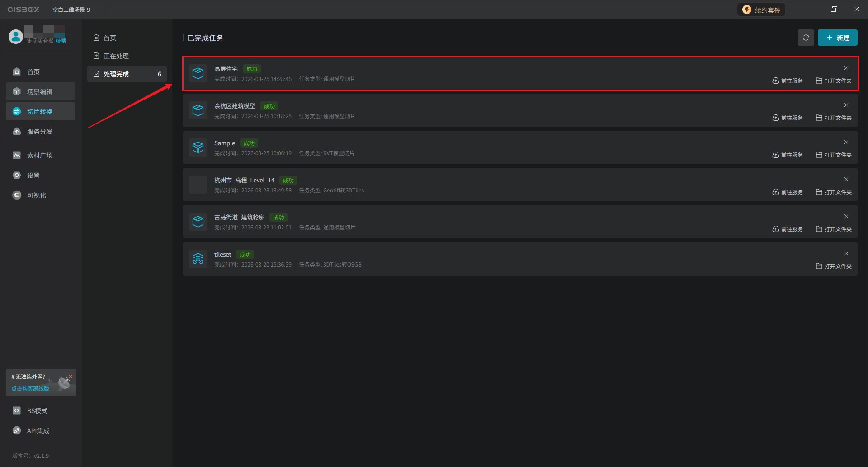Open 设置 settings page
The image size is (868, 467).
33,176
